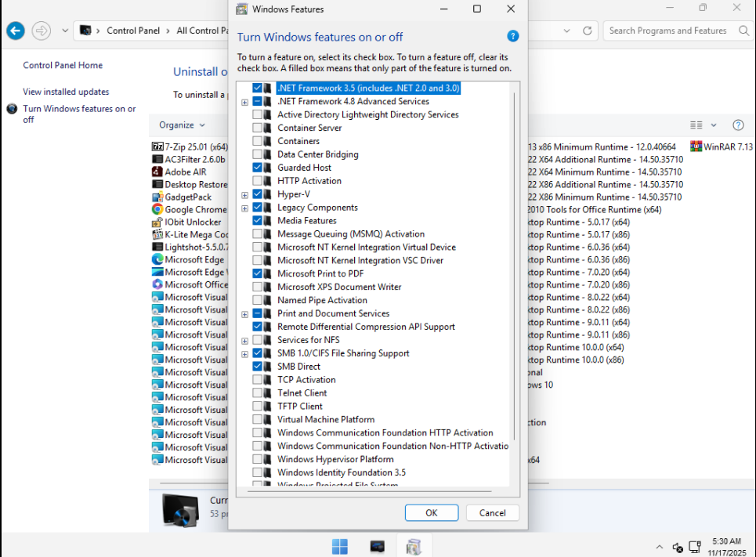Screen dimensions: 756x557
Task: Click the refresh button next to address bar
Action: [587, 31]
